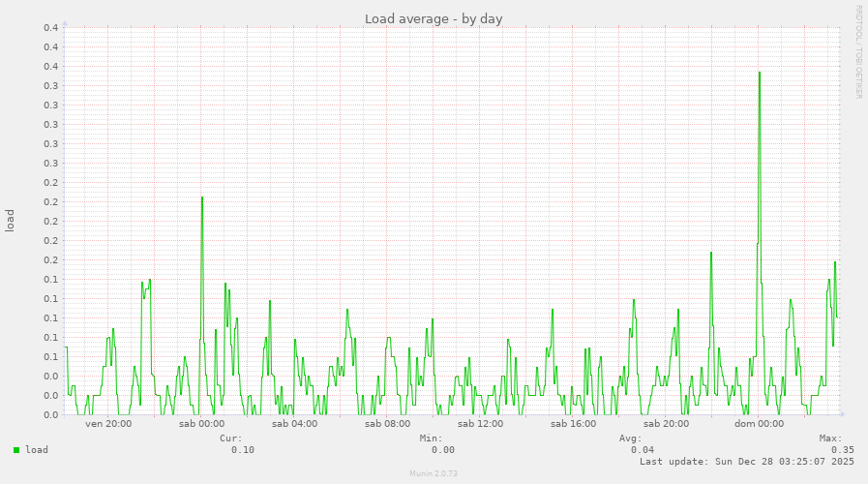Click the 'Last update' timestamp text

[747, 462]
